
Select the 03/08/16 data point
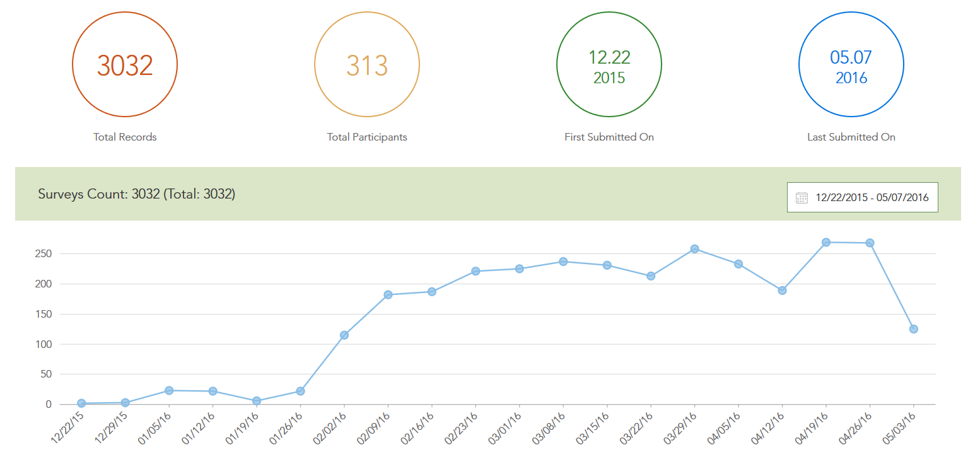click(563, 262)
